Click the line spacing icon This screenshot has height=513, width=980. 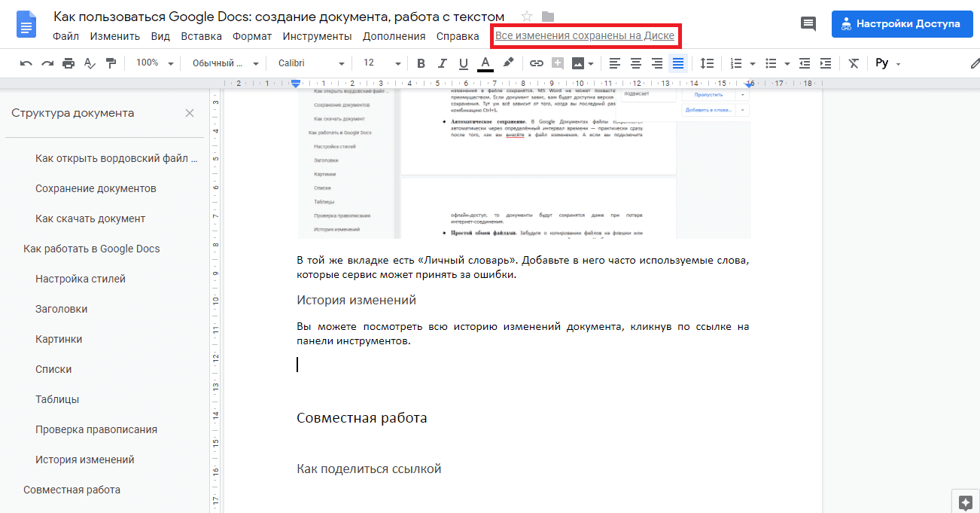point(706,63)
